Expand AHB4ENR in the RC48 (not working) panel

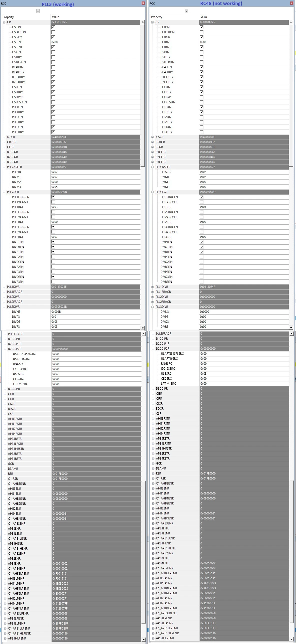click(x=153, y=513)
